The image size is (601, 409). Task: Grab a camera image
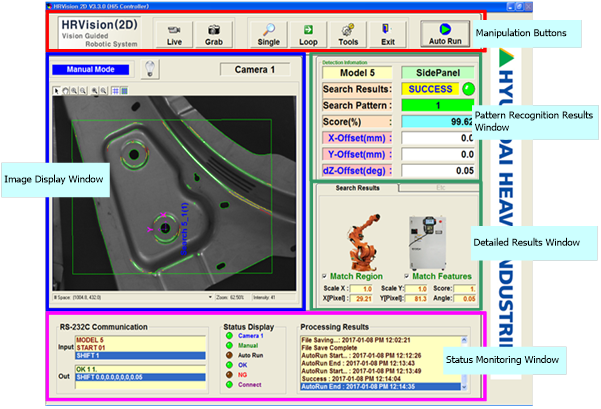coord(213,34)
